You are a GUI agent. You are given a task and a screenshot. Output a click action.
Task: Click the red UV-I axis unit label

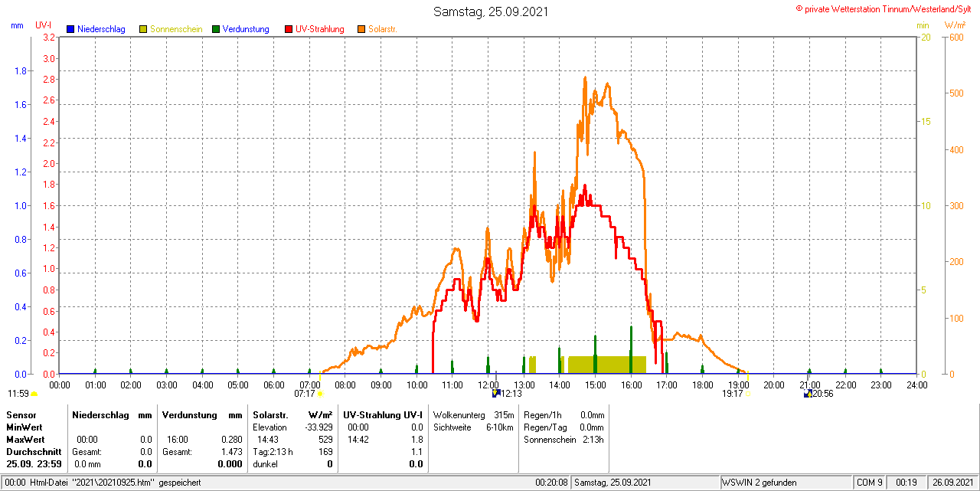pos(44,25)
